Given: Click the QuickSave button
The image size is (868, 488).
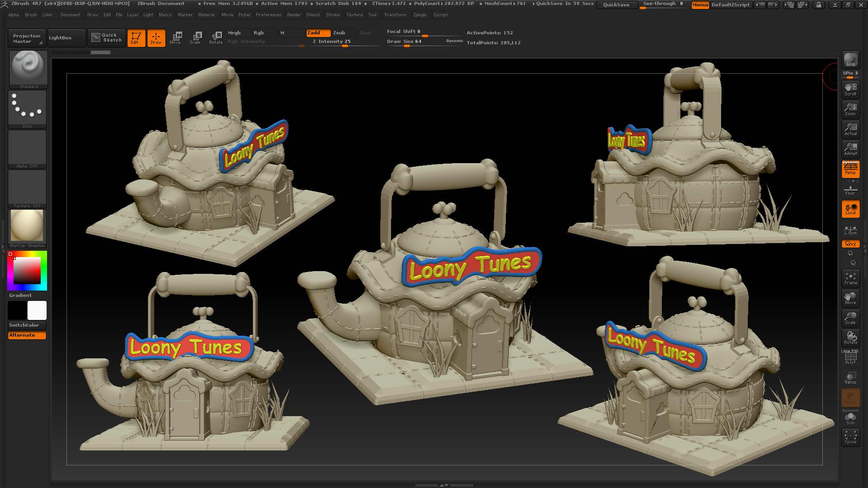Looking at the screenshot, I should coord(617,5).
